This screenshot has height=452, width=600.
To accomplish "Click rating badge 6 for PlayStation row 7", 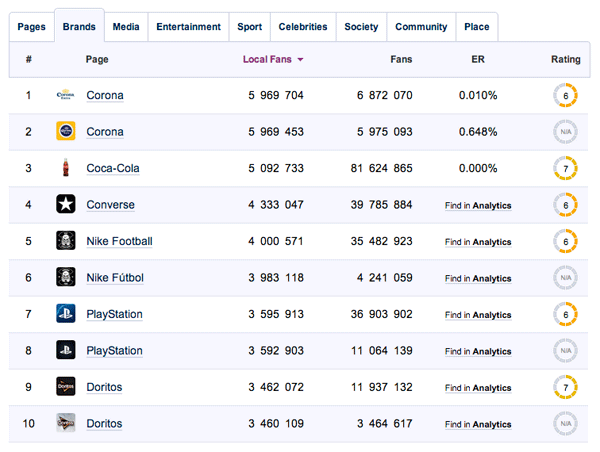I will [566, 314].
